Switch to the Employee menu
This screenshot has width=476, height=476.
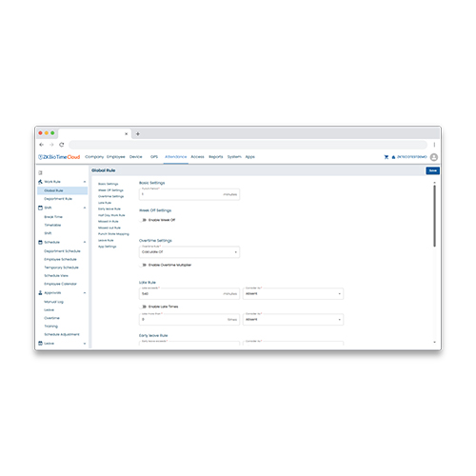click(x=116, y=157)
